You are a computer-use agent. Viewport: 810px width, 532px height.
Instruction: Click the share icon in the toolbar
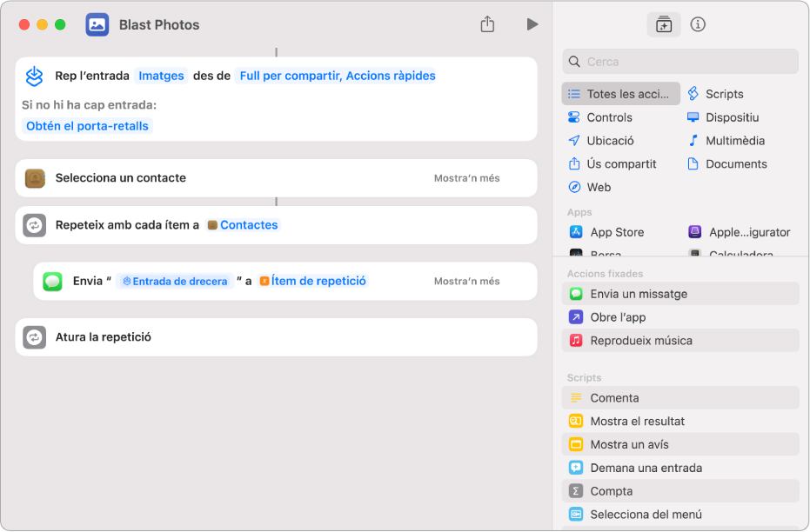pyautogui.click(x=487, y=24)
